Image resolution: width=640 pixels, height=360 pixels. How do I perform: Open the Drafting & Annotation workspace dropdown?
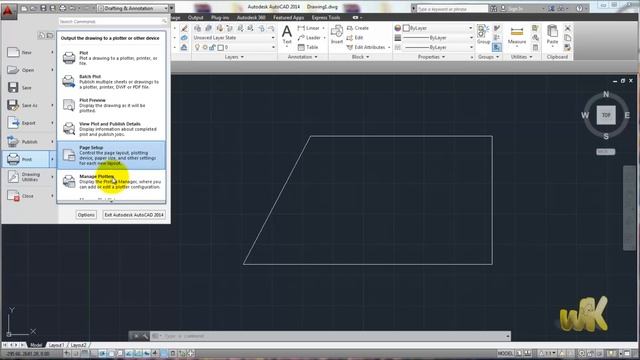tap(133, 8)
